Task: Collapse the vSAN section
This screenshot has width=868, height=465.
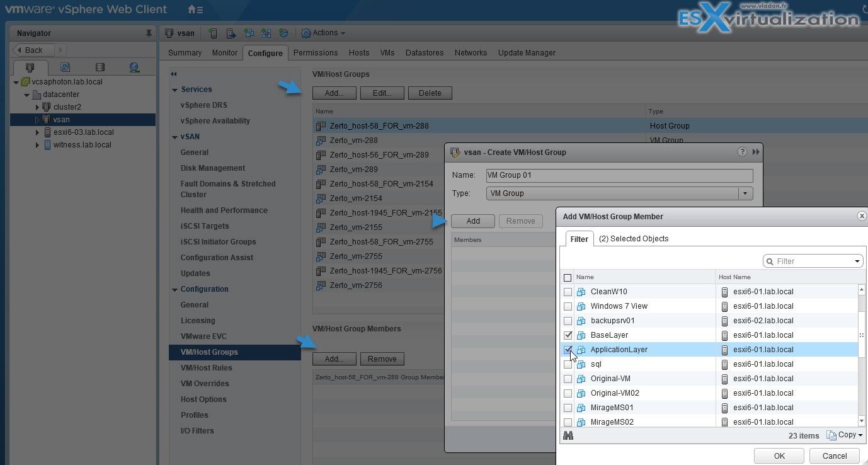Action: [175, 137]
